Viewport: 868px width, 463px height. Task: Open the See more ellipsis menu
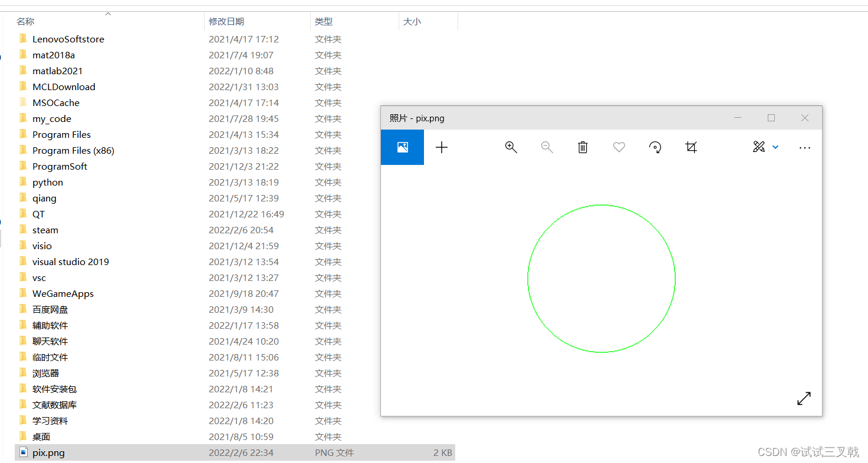[x=804, y=147]
